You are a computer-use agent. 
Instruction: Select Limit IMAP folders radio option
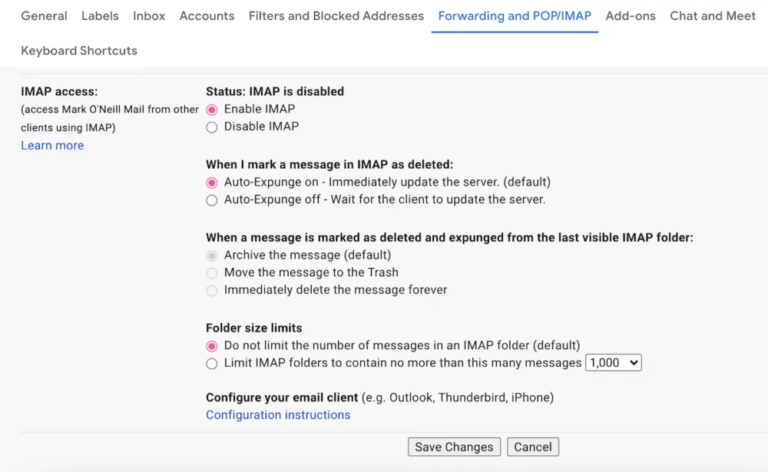(x=212, y=363)
